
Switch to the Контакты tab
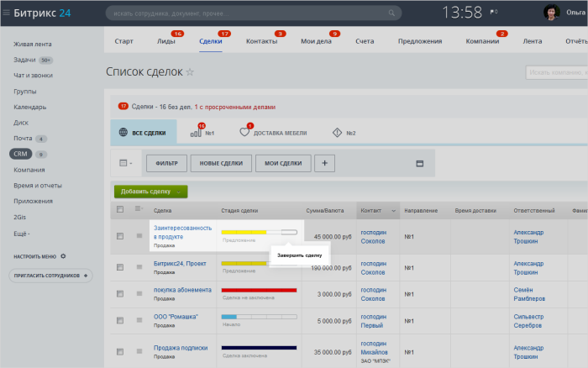point(261,41)
